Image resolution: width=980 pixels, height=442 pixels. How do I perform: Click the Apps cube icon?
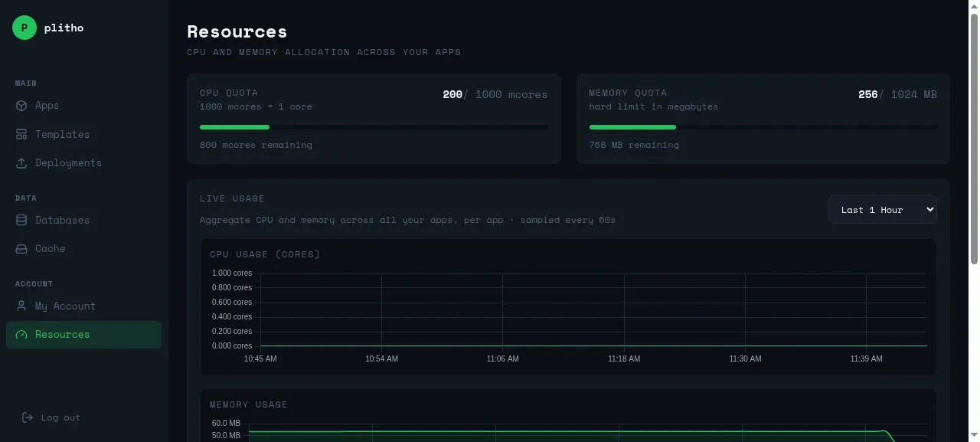pyautogui.click(x=21, y=106)
